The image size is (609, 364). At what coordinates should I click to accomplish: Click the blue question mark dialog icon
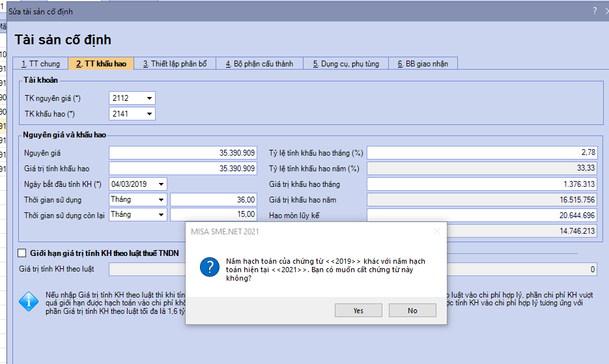207,267
